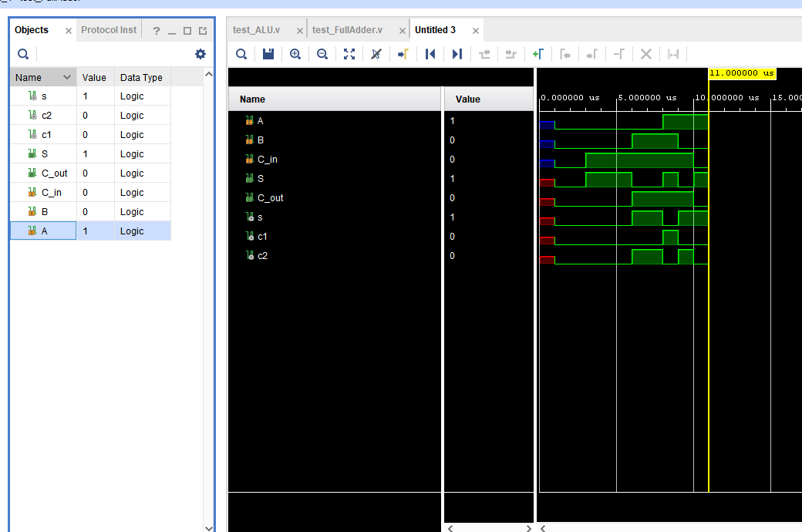802x532 pixels.
Task: Go to cursor position in waveform
Action: click(403, 54)
